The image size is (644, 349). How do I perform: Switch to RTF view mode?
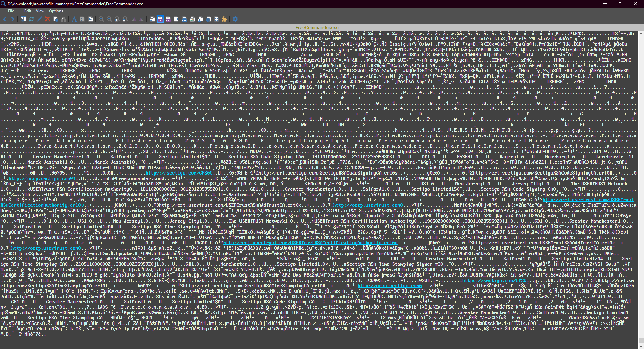(x=184, y=19)
